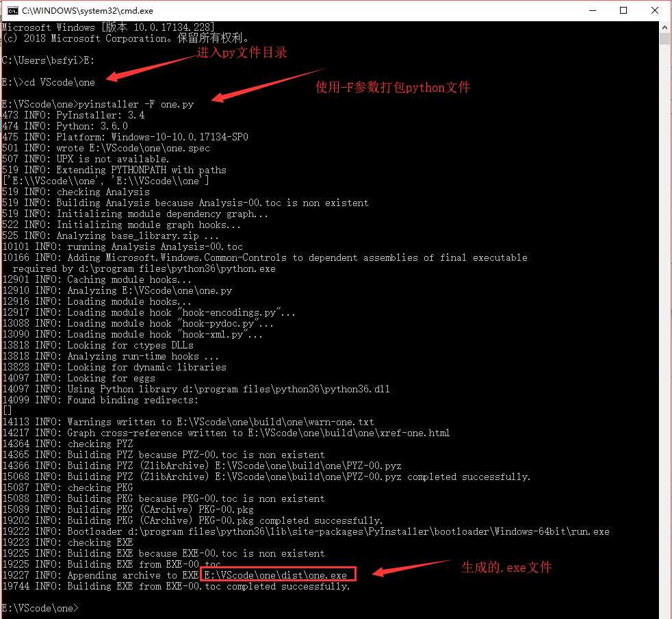This screenshot has height=619, width=672.
Task: Click the line "required by d:\program files\python36\python.exe"
Action: click(x=144, y=268)
